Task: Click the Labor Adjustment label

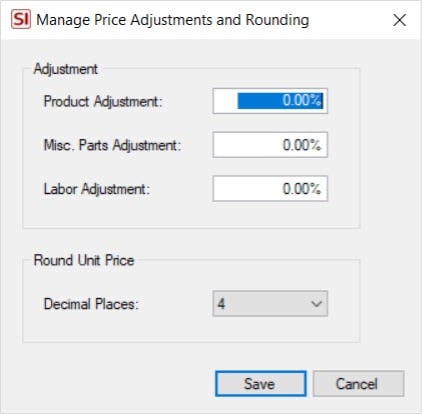Action: [97, 189]
